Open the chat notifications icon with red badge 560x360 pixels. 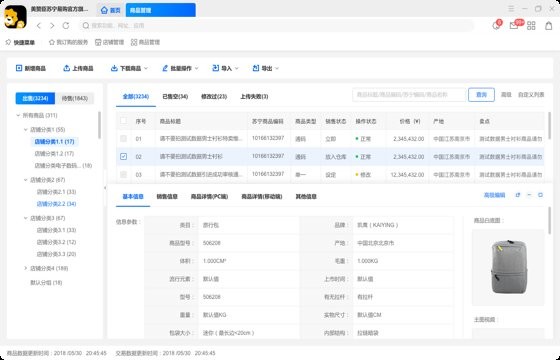[x=496, y=25]
